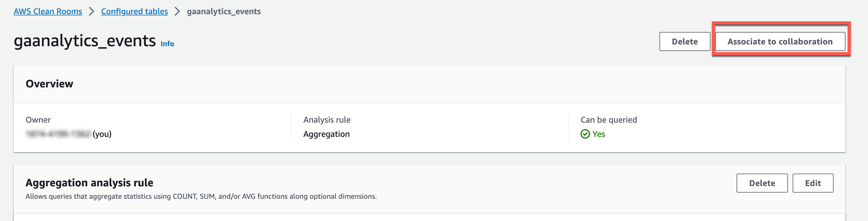Click the Aggregation analysis rule value

[x=326, y=134]
